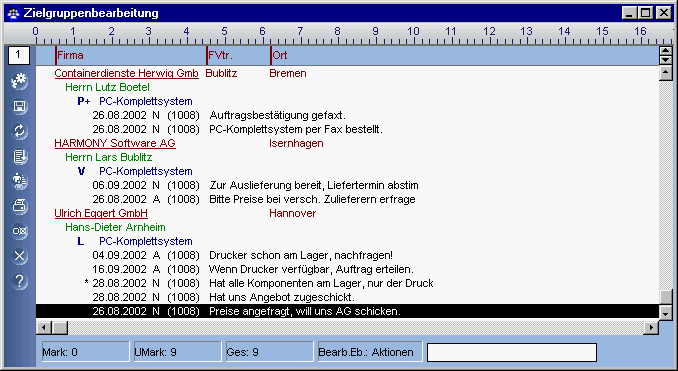This screenshot has height=371, width=678.
Task: Select highlighted row 'Preise angefragt, will uns AG schicken.'
Action: pyautogui.click(x=347, y=311)
